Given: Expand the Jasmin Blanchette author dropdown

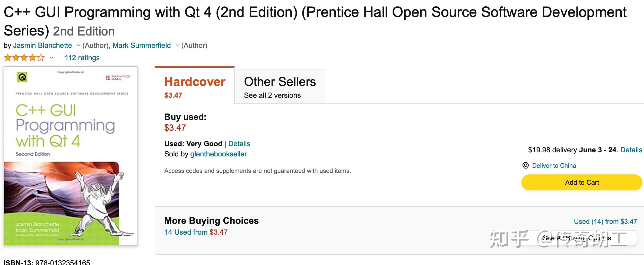Looking at the screenshot, I should (79, 46).
